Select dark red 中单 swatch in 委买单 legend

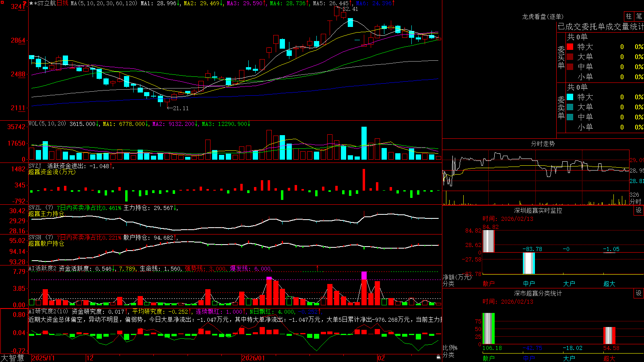570,67
